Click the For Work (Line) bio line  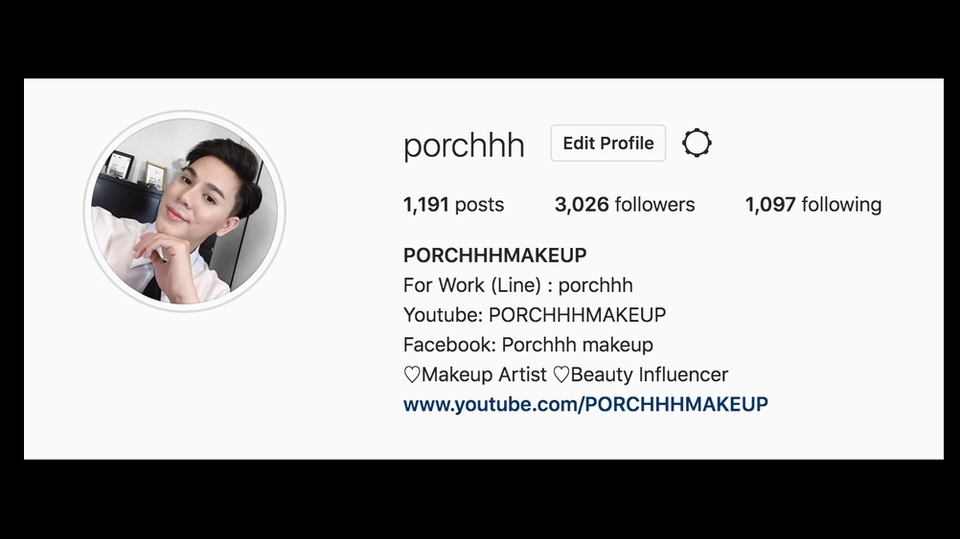(518, 285)
